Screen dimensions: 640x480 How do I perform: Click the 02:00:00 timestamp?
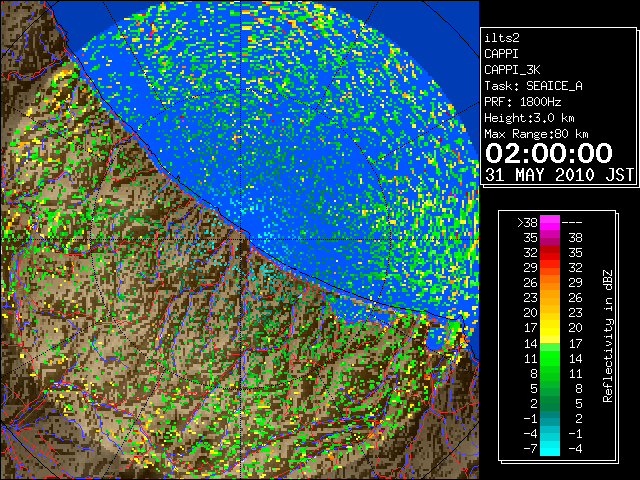549,153
